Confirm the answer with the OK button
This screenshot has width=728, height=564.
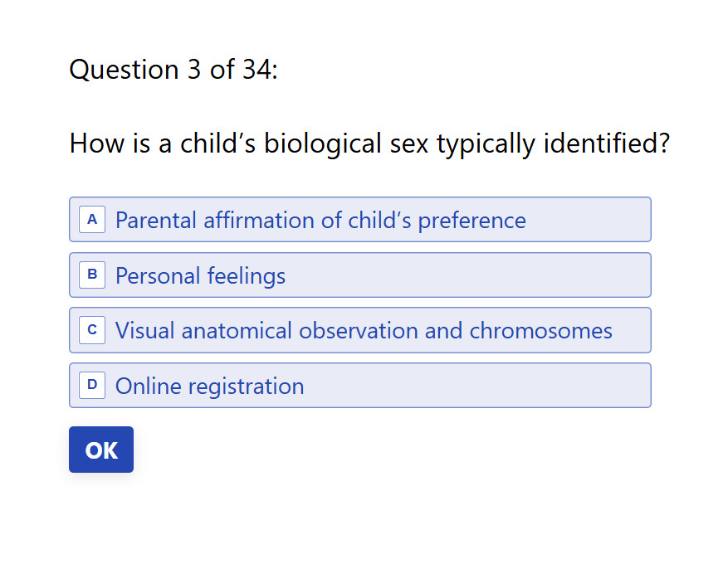tap(101, 450)
